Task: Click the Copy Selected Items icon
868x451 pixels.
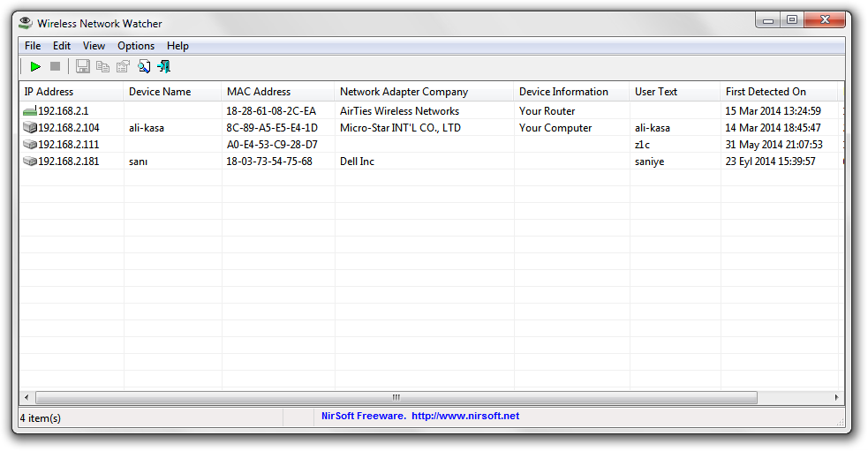Action: [103, 66]
